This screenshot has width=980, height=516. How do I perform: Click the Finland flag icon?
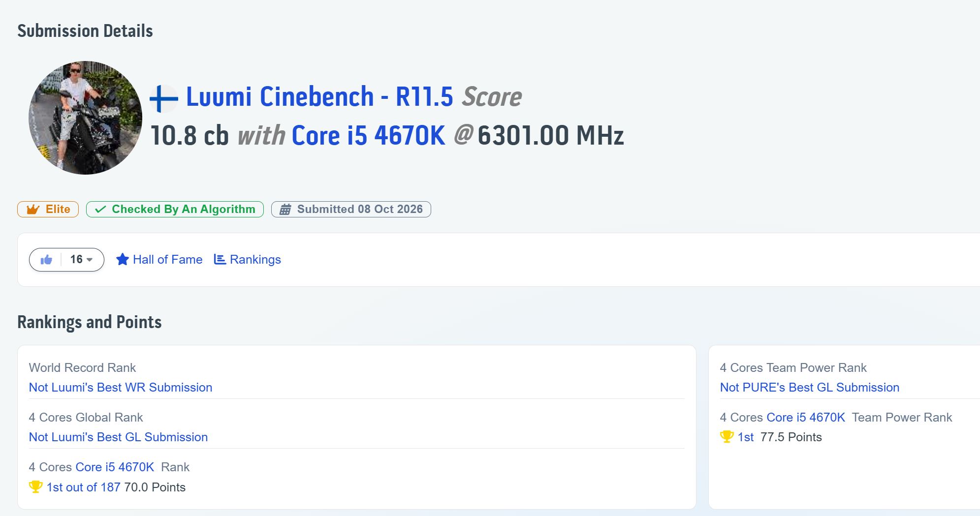[x=164, y=99]
